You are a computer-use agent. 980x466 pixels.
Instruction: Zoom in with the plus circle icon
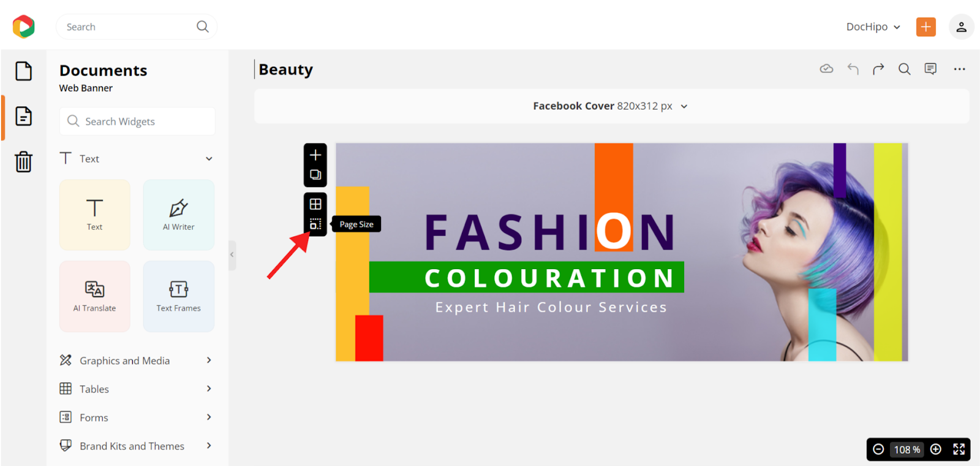[936, 449]
